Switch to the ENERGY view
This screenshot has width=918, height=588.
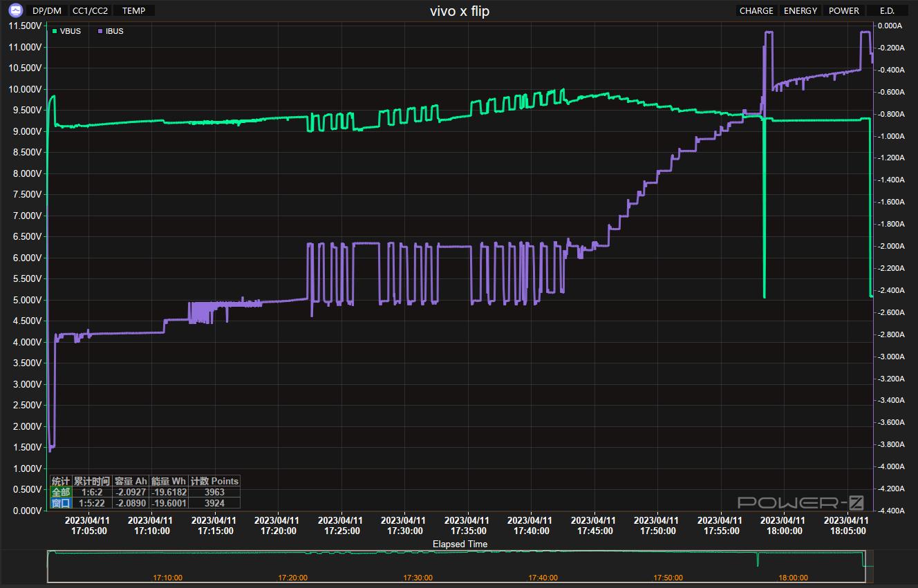(800, 11)
